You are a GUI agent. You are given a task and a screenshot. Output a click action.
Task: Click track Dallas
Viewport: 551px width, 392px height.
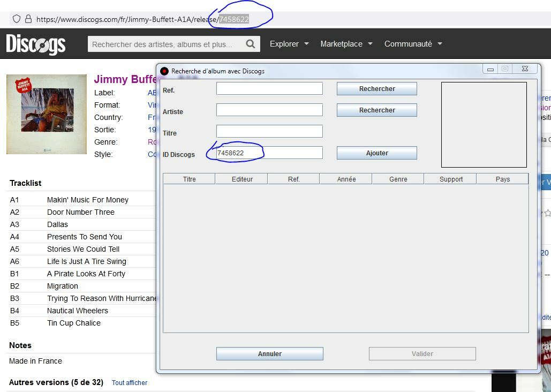pos(57,224)
